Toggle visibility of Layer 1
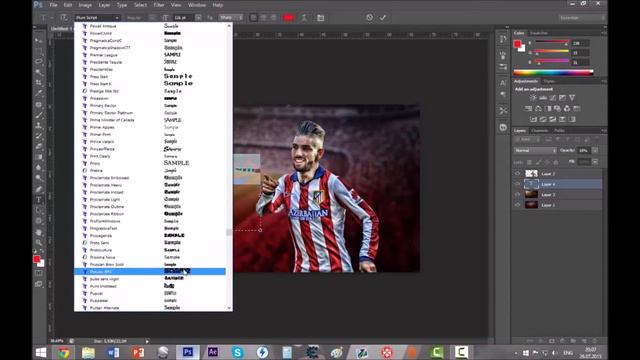 518,205
